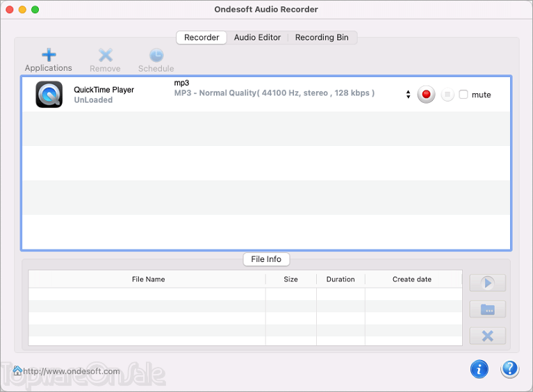Sort by the File Name column header
Screen dimensions: 533x392
click(x=147, y=279)
